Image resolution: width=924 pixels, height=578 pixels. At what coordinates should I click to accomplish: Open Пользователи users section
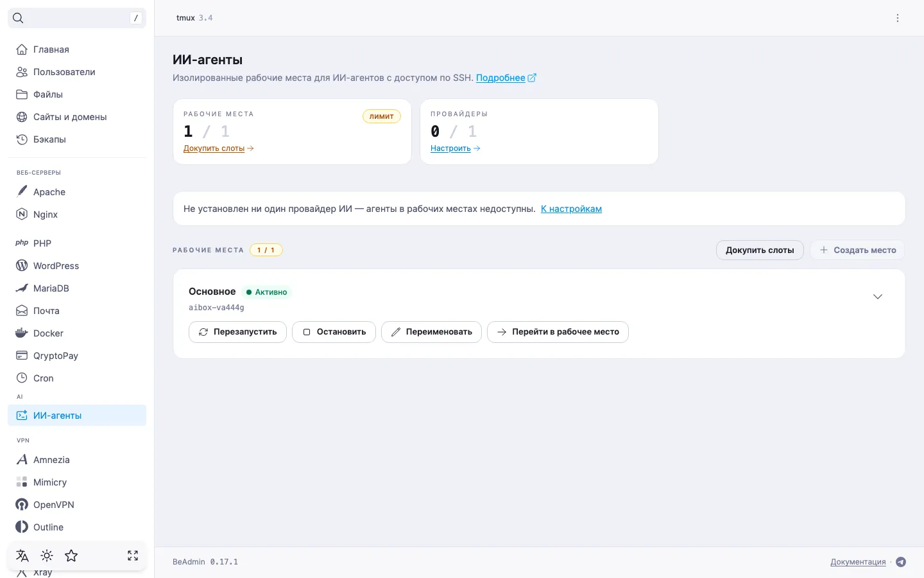coord(77,72)
